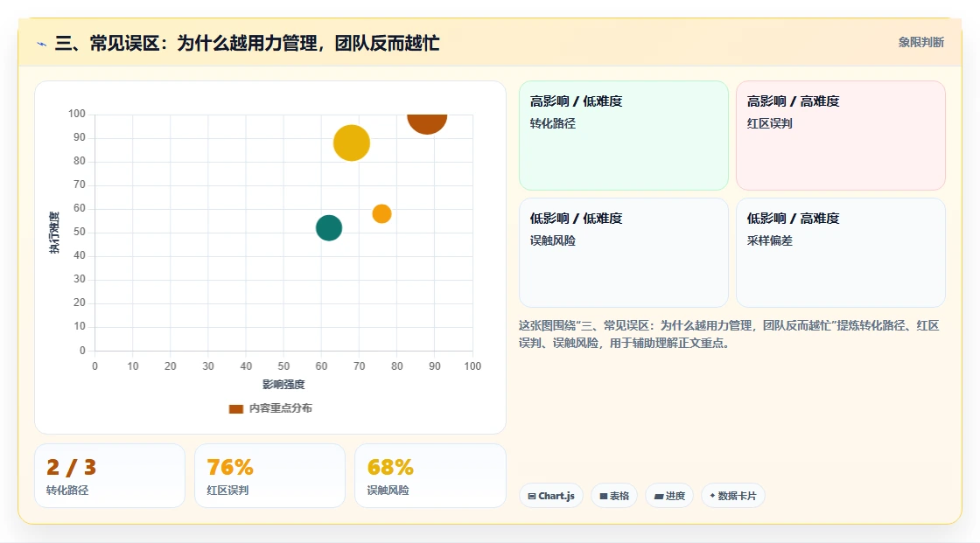Image resolution: width=980 pixels, height=543 pixels.
Task: Click the x-axis tick label 50
Action: click(283, 366)
